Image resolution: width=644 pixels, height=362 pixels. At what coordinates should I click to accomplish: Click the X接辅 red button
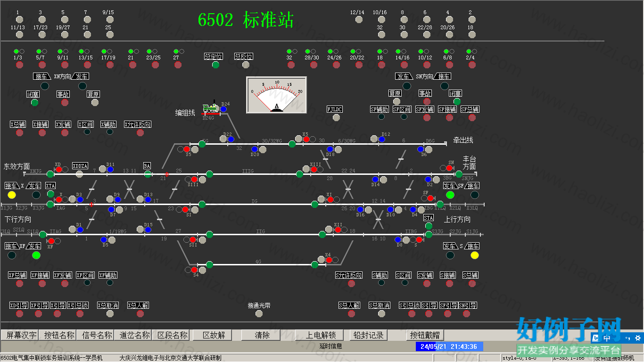click(42, 132)
